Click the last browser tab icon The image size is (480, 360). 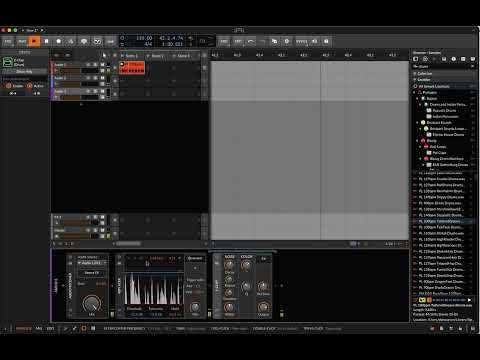(473, 59)
